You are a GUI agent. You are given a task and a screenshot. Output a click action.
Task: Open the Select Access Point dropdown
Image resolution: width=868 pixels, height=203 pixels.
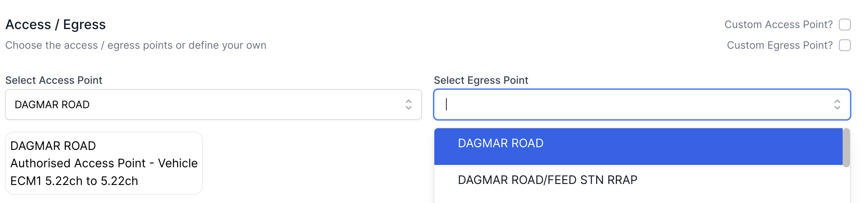[212, 105]
